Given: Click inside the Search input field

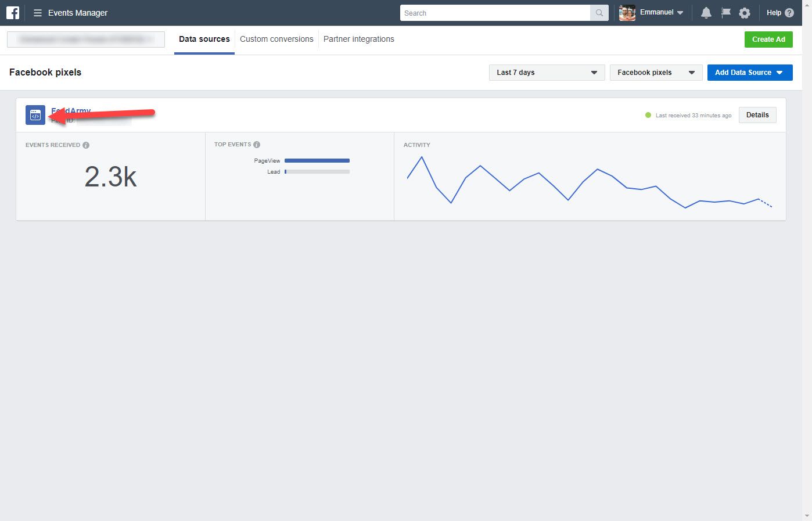Looking at the screenshot, I should click(494, 12).
